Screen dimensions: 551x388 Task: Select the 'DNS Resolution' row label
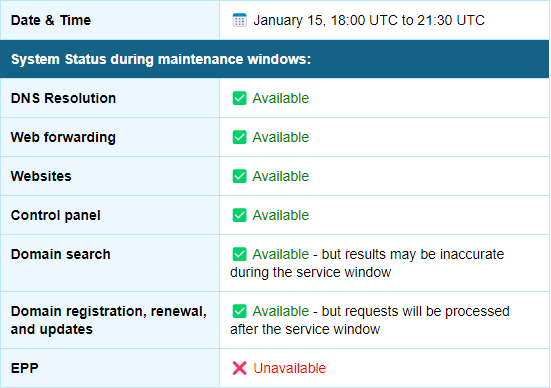[x=63, y=98]
